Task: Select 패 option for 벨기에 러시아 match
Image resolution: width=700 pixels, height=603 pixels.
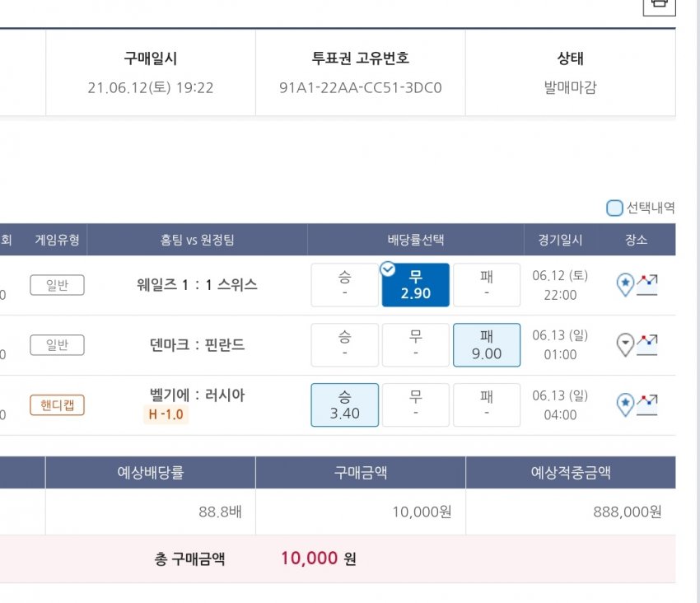Action: pos(487,404)
